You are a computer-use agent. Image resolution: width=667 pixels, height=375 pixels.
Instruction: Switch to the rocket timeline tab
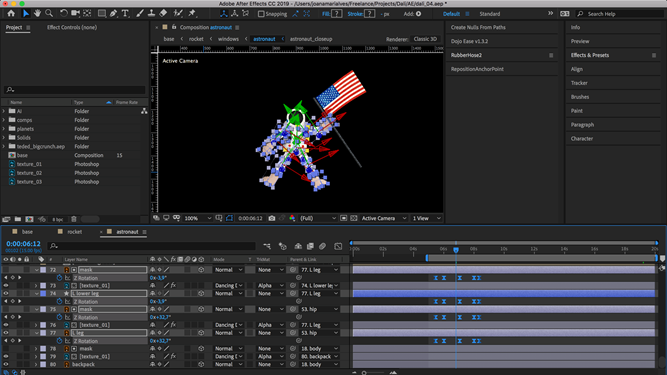point(74,232)
